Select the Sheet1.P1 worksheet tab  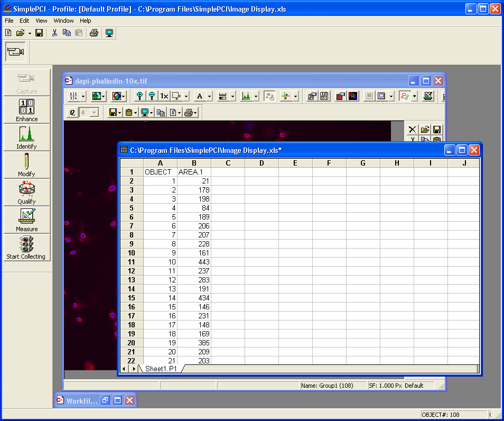pos(162,369)
